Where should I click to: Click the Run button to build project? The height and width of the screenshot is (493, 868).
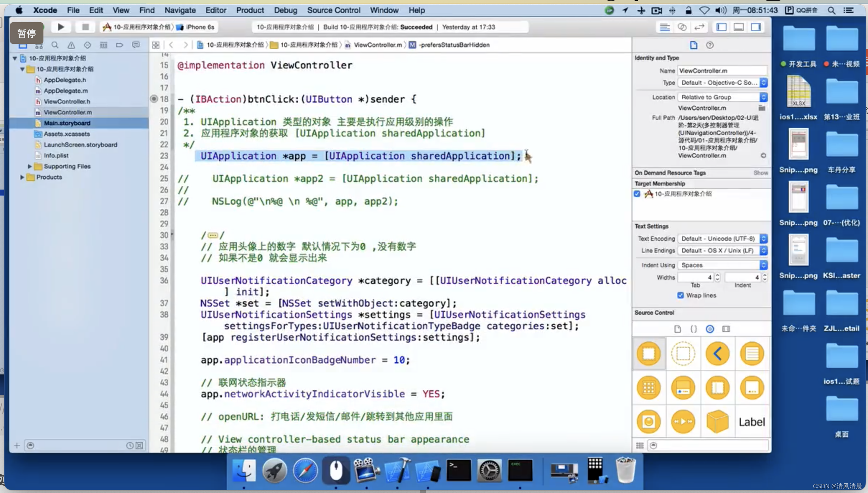coord(61,26)
